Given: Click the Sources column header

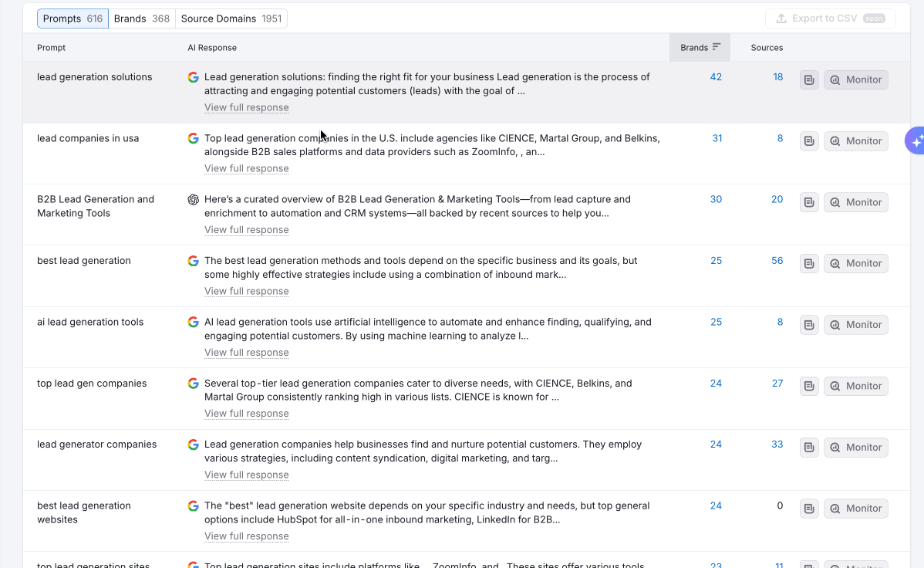Looking at the screenshot, I should [767, 48].
